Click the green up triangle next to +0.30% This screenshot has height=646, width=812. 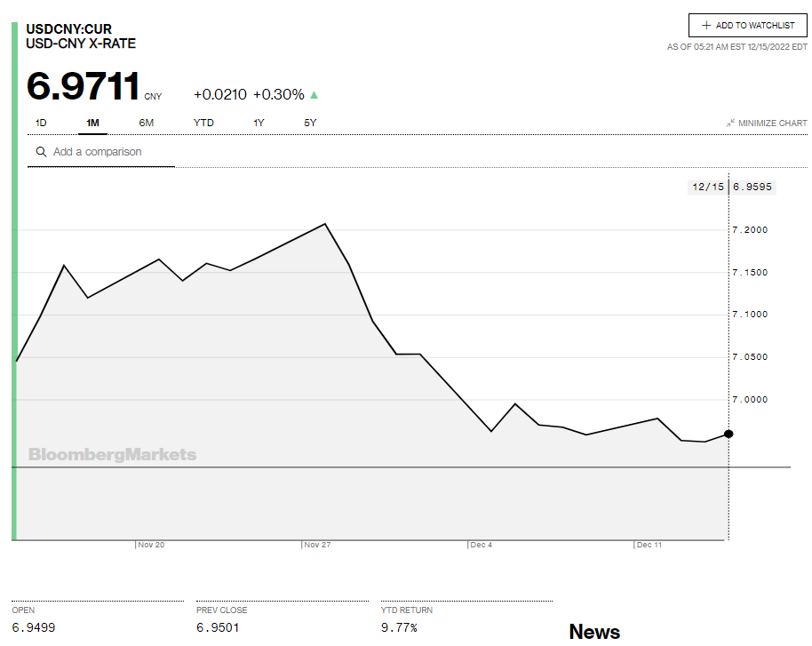(314, 95)
